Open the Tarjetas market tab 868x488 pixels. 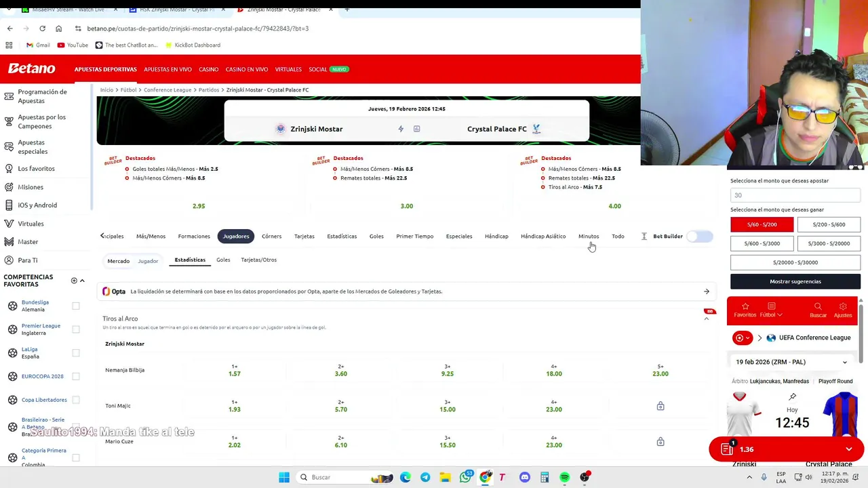coord(304,236)
